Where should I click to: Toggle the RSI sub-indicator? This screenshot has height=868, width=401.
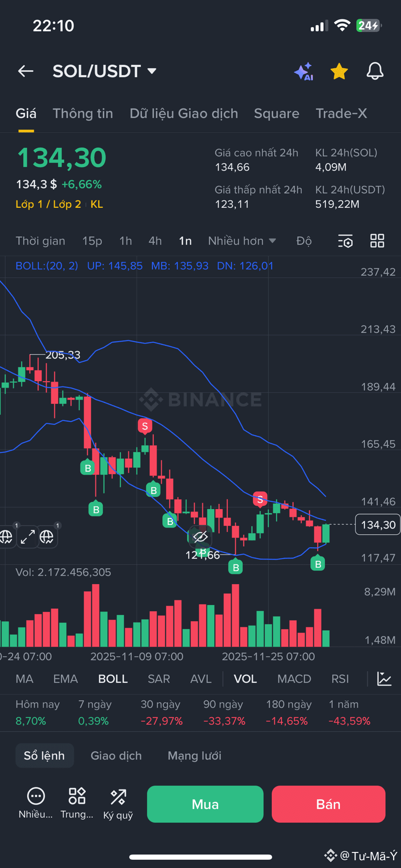[340, 679]
